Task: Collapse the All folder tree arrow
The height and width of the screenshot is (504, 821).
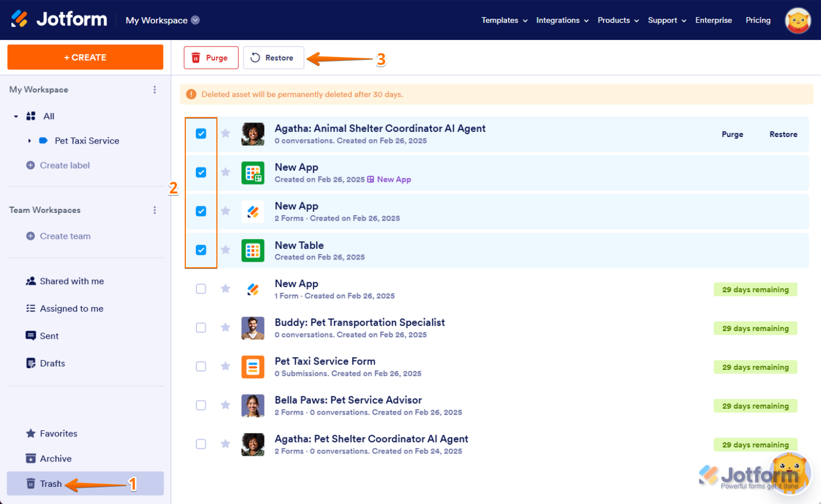Action: 16,116
